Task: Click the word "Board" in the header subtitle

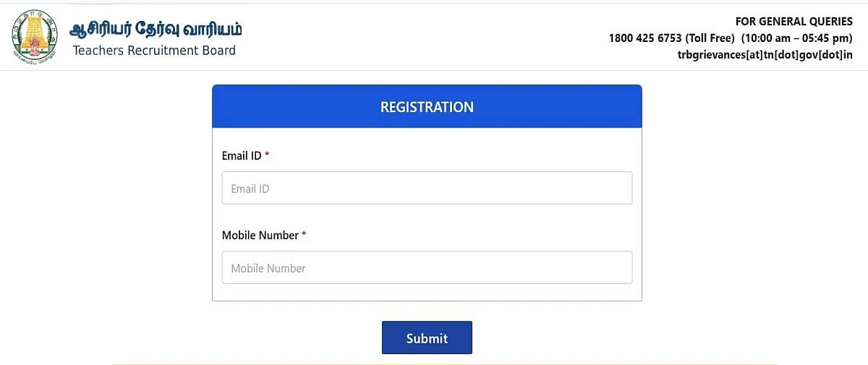Action: point(218,51)
